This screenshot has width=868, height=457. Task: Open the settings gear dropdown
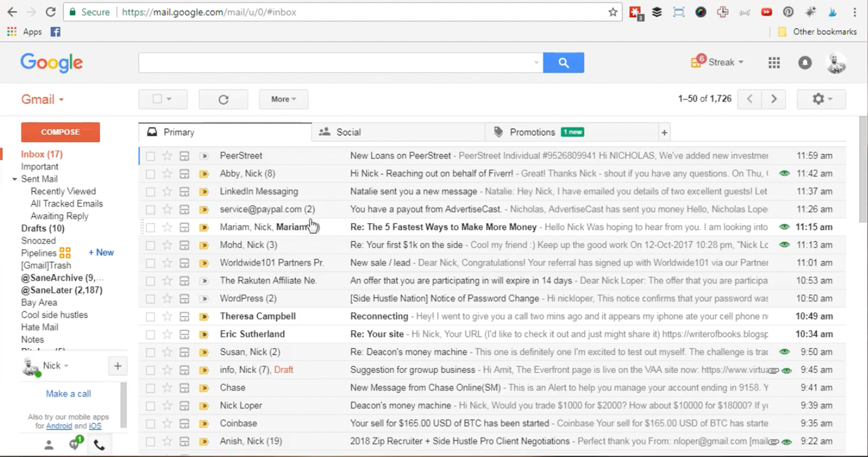(x=821, y=99)
